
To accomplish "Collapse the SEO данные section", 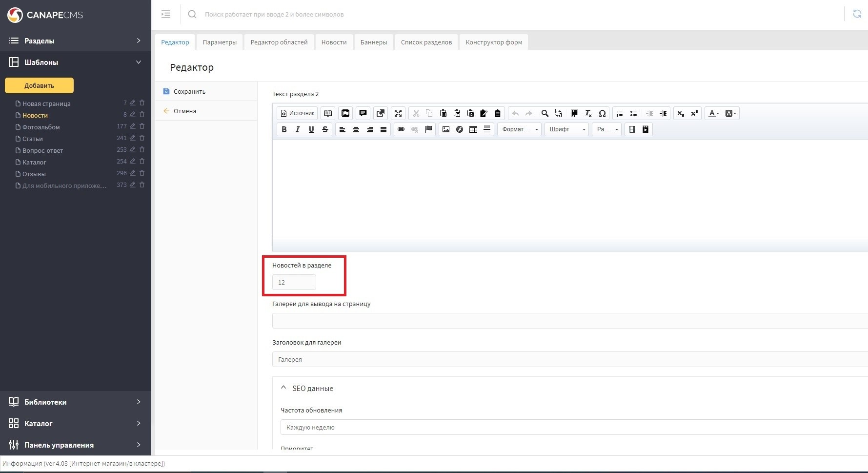I will [x=283, y=388].
